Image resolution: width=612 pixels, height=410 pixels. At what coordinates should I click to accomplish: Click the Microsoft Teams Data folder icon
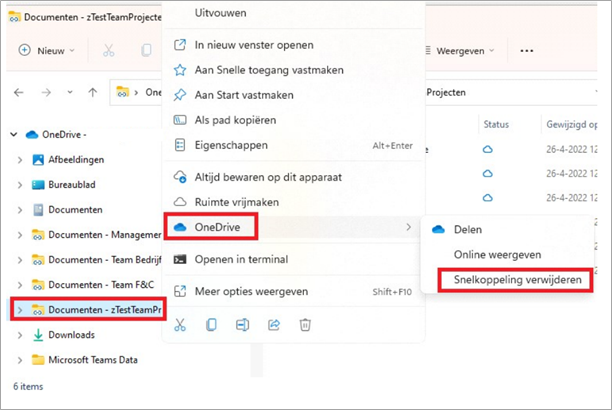pyautogui.click(x=38, y=360)
